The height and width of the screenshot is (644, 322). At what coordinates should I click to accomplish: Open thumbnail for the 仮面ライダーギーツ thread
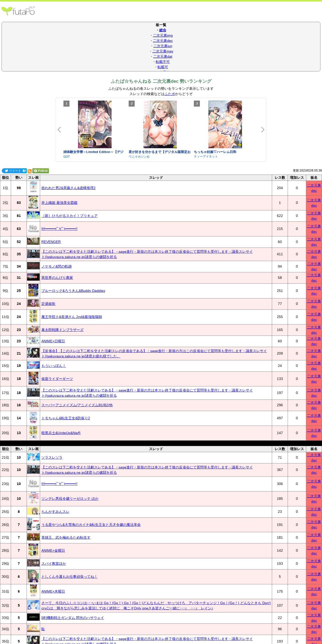33,378
